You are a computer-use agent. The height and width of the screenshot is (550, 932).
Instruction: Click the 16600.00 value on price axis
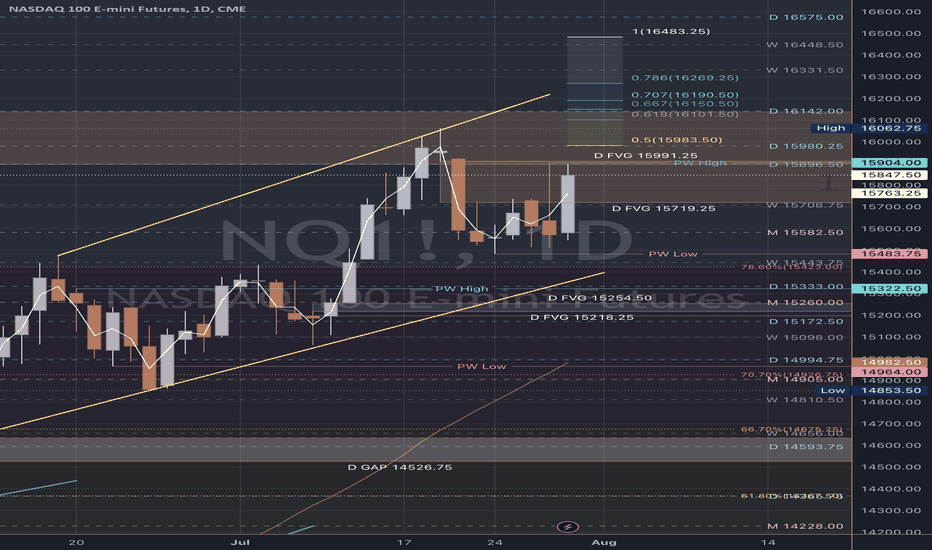click(891, 12)
